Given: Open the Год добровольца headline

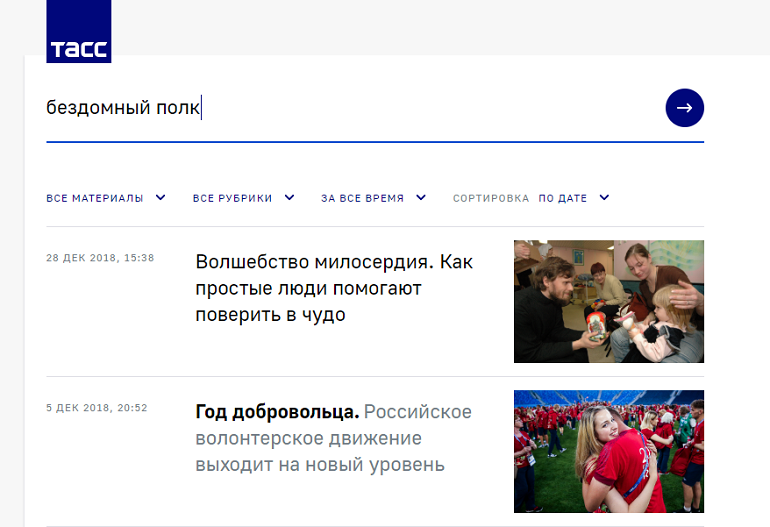Looking at the screenshot, I should 276,412.
